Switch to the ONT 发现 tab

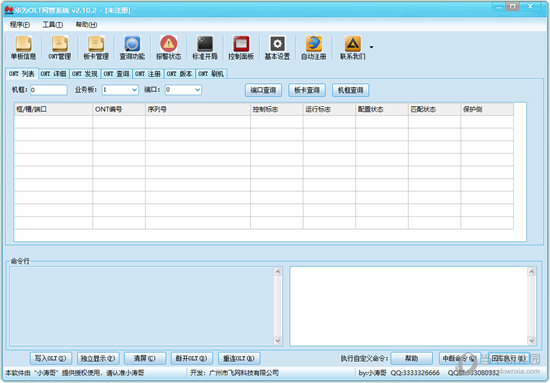[x=85, y=74]
